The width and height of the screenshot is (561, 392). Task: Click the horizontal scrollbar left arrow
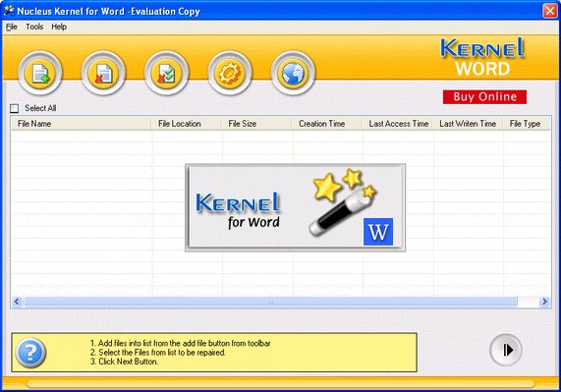click(x=17, y=302)
